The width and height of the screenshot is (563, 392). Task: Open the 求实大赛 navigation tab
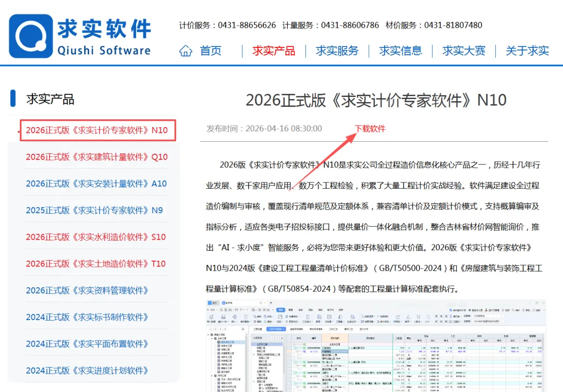pyautogui.click(x=464, y=51)
